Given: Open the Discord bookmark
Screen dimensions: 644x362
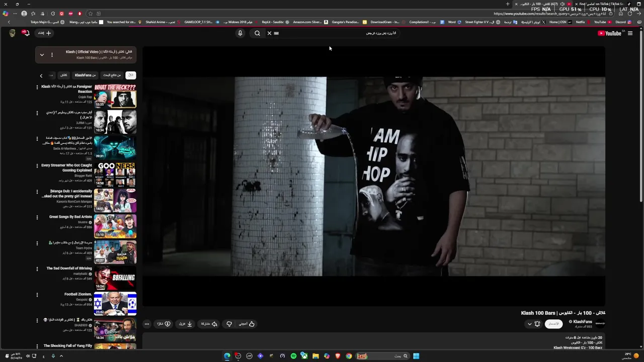Looking at the screenshot, I should [620, 22].
